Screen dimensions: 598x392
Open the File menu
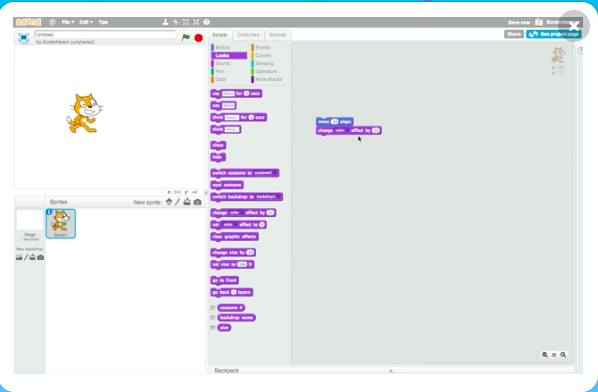point(68,22)
